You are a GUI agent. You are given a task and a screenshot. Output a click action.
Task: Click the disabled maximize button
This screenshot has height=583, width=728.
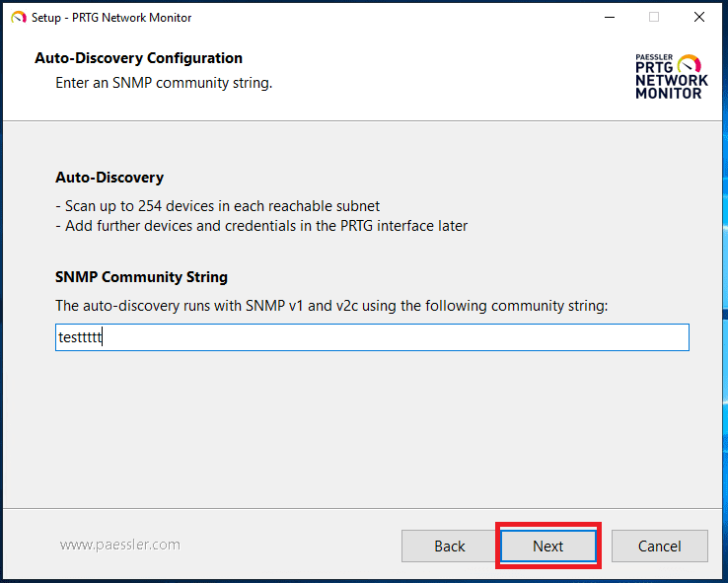654,17
